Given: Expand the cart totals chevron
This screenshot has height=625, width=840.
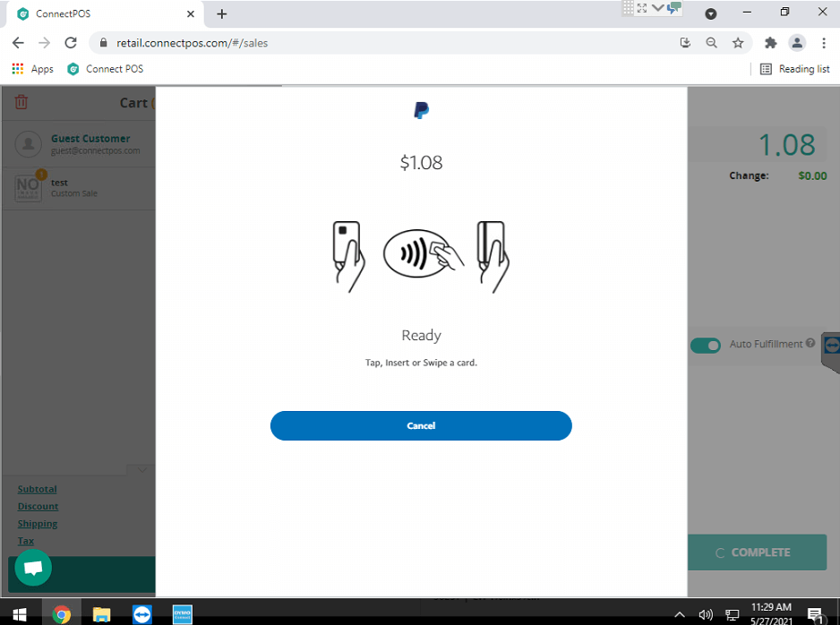Looking at the screenshot, I should [x=141, y=470].
